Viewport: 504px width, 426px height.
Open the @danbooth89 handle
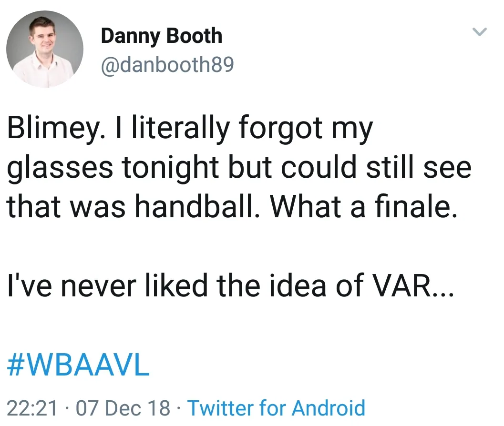[167, 64]
